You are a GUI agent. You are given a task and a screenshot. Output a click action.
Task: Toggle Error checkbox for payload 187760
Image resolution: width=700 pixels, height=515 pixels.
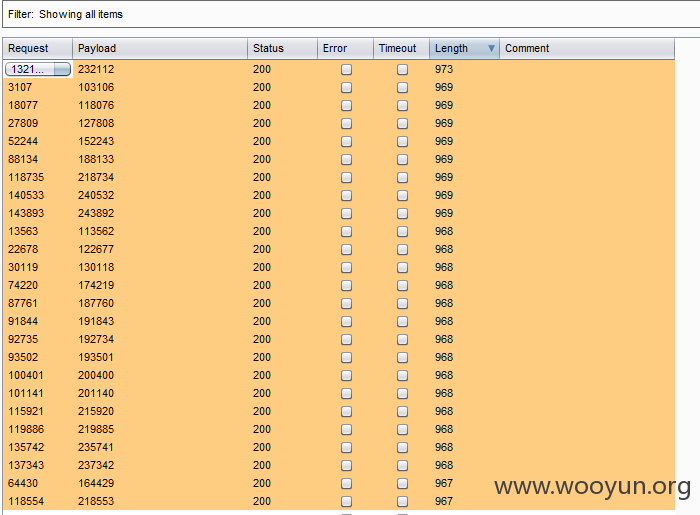(346, 303)
